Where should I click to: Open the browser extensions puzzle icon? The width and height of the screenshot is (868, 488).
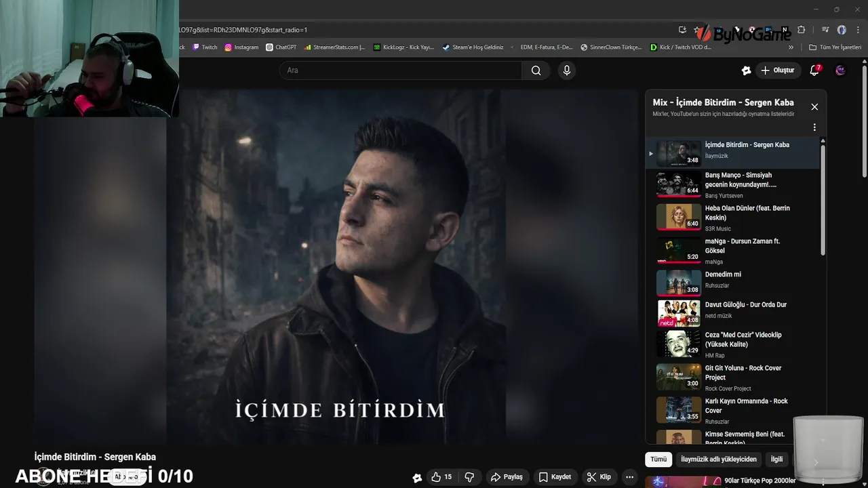(x=801, y=30)
